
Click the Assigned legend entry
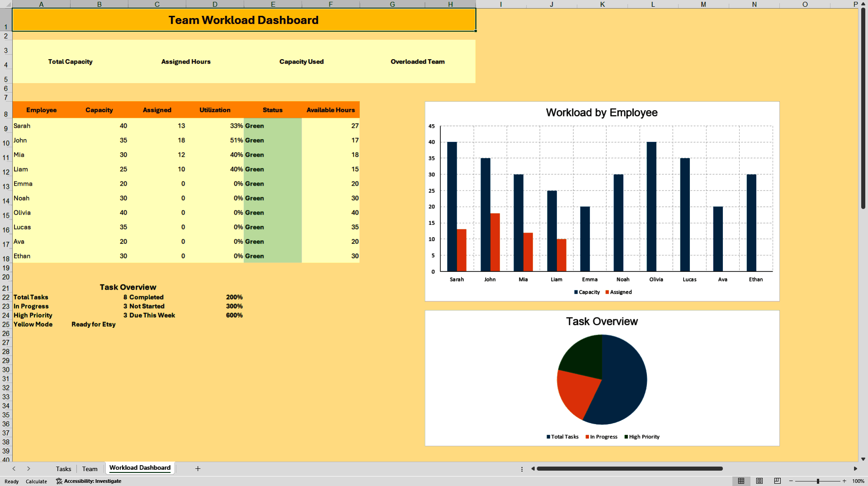coord(618,292)
